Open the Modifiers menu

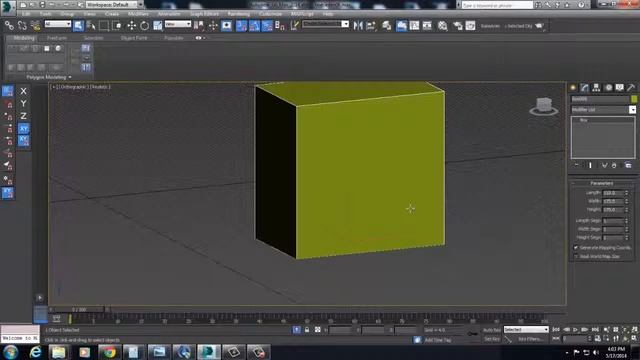[138, 14]
